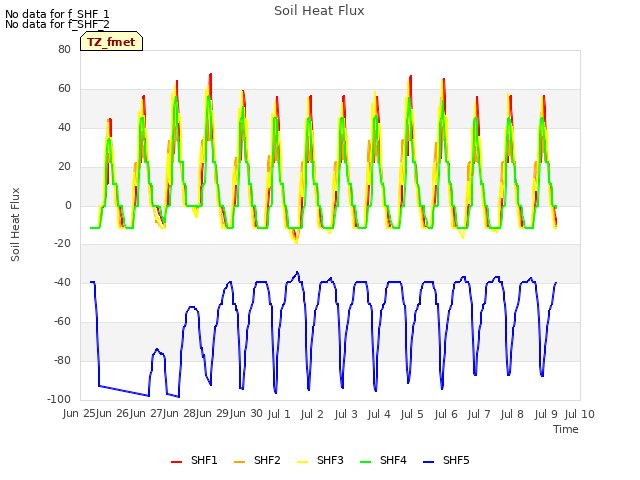Click the Jul 1 x-axis tick label
The height and width of the screenshot is (480, 640).
(279, 414)
